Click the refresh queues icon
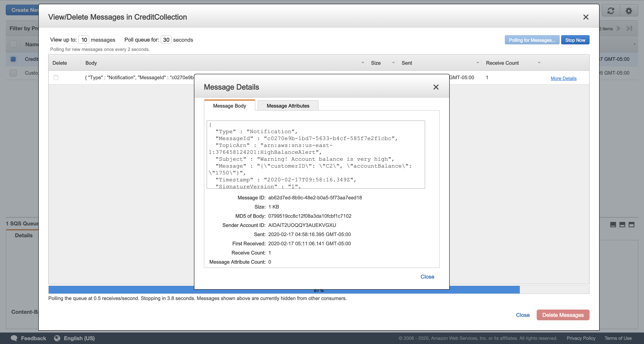This screenshot has height=344, width=644. click(611, 11)
